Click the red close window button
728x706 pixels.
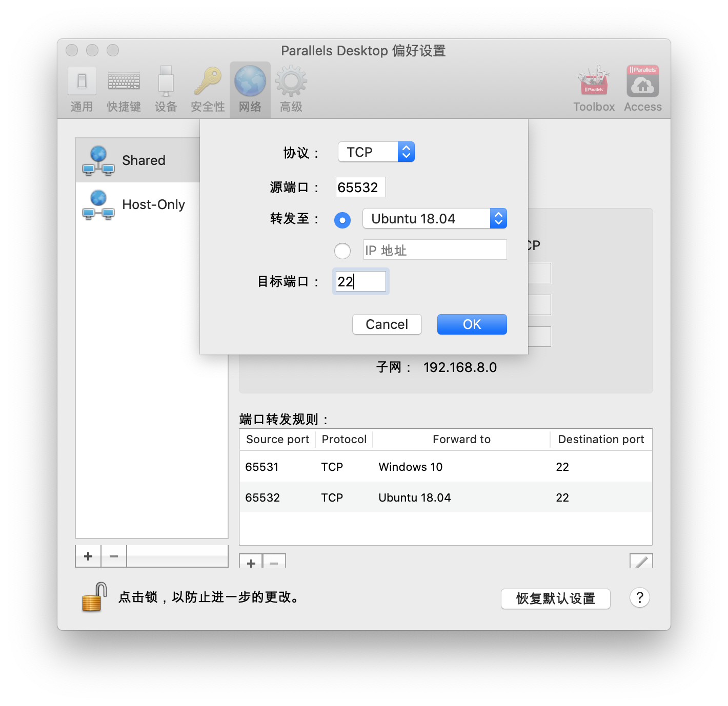[x=72, y=50]
